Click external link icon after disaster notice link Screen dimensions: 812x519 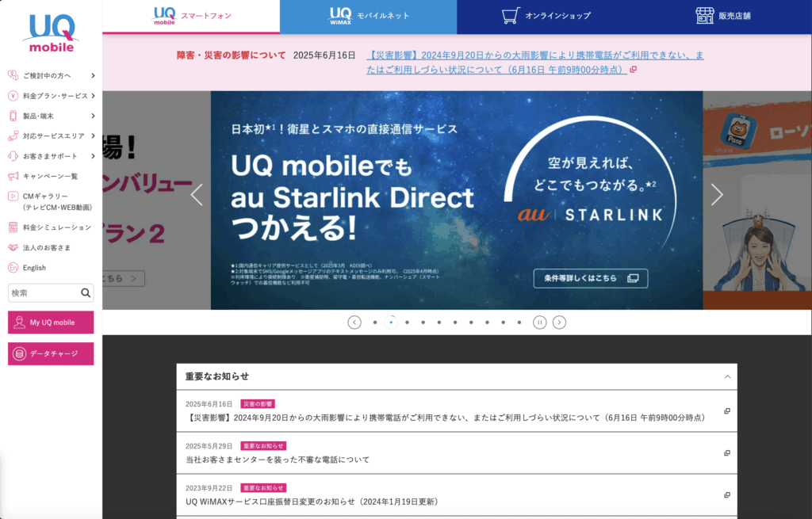pyautogui.click(x=633, y=70)
